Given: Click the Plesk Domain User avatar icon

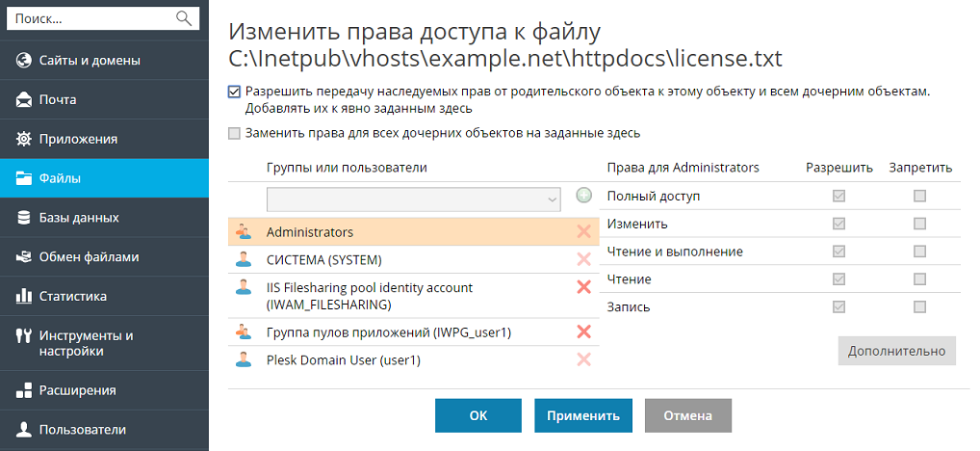Looking at the screenshot, I should pos(245,359).
